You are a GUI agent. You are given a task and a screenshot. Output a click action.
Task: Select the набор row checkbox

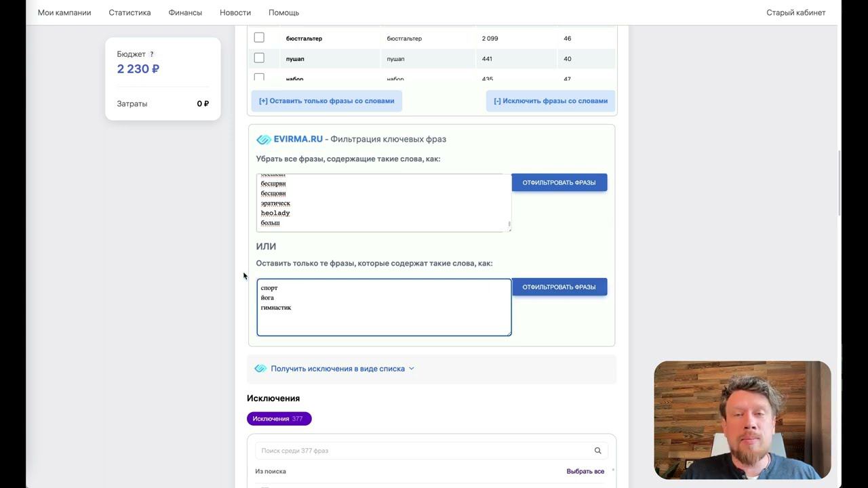[259, 77]
